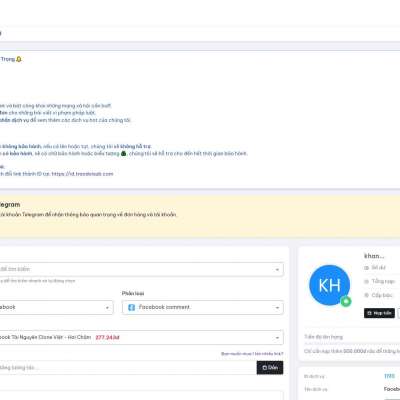The image size is (400, 400).
Task: Open the https URL in the notice text
Action: [x=82, y=174]
